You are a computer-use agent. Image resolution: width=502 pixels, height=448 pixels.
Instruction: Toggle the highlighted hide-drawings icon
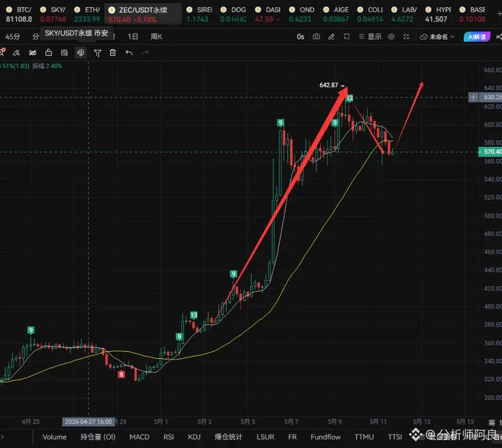click(81, 53)
